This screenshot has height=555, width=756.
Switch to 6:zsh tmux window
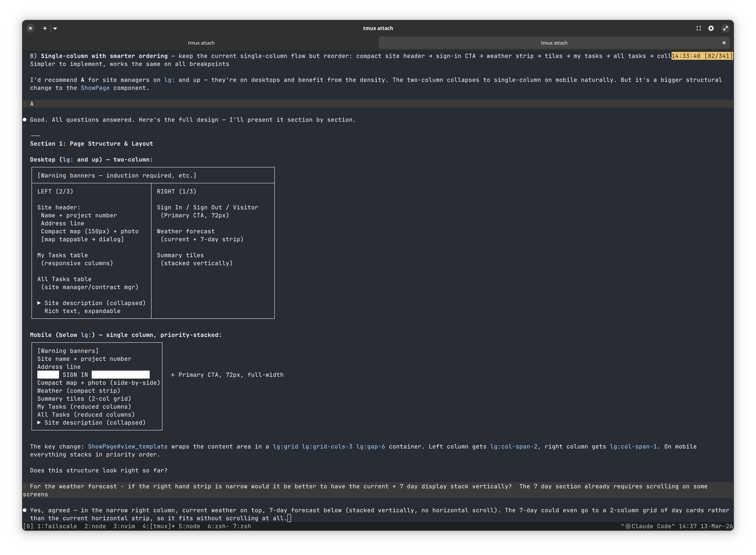pos(218,526)
